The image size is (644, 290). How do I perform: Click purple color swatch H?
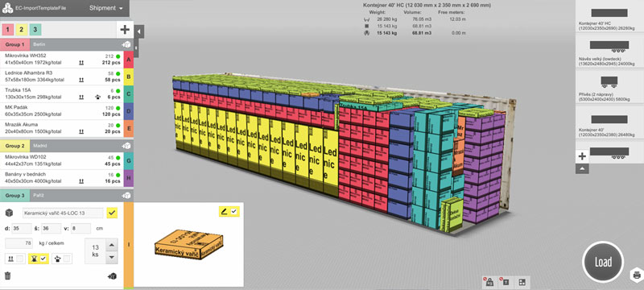click(x=129, y=178)
